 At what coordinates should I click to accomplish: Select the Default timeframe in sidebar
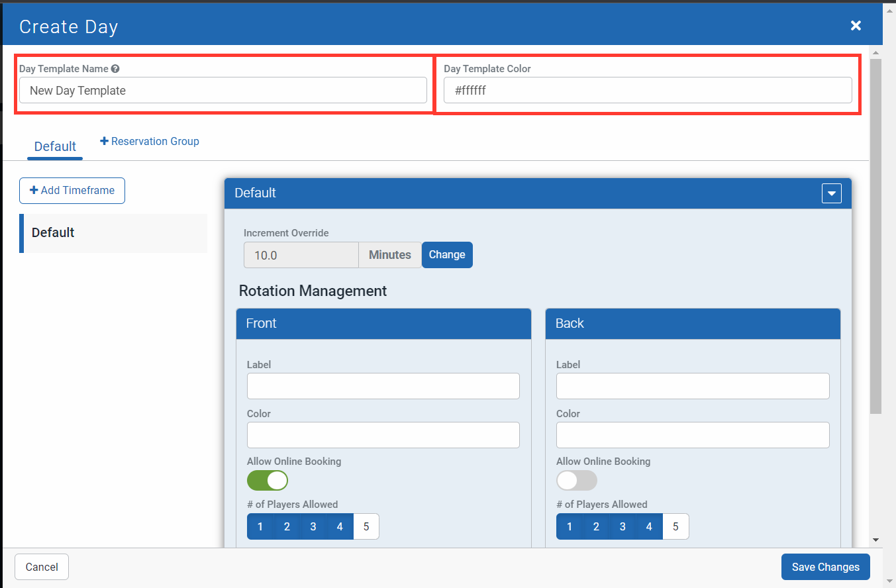point(114,232)
